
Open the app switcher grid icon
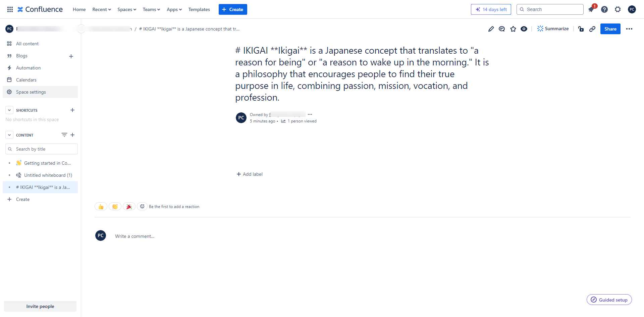click(10, 9)
